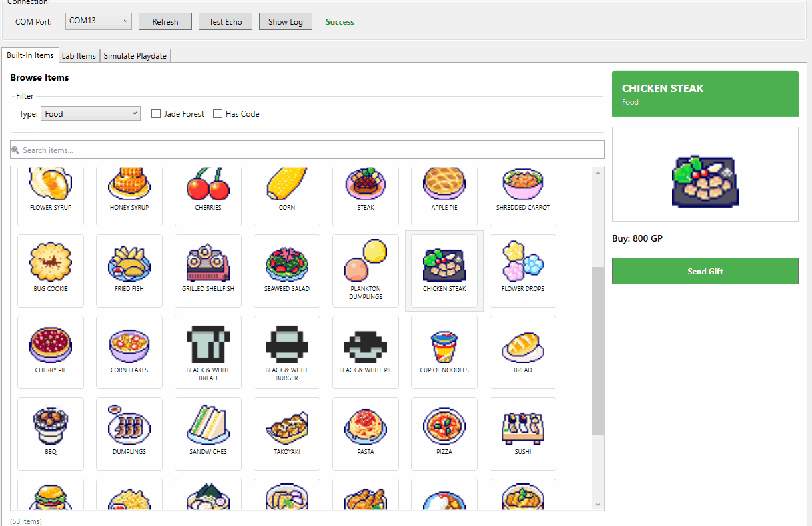This screenshot has width=812, height=526.
Task: Click the Test Echo button
Action: pos(226,22)
